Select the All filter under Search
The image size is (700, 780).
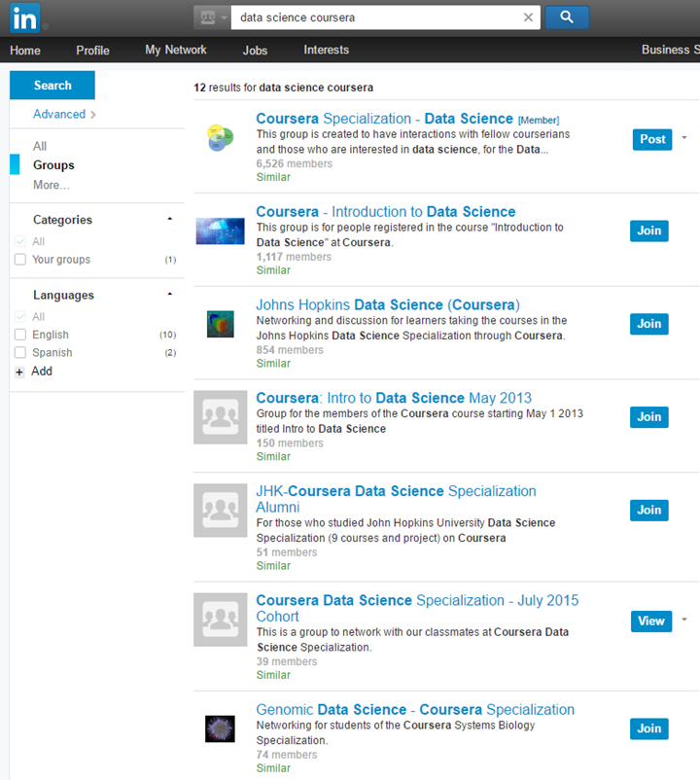coord(40,146)
